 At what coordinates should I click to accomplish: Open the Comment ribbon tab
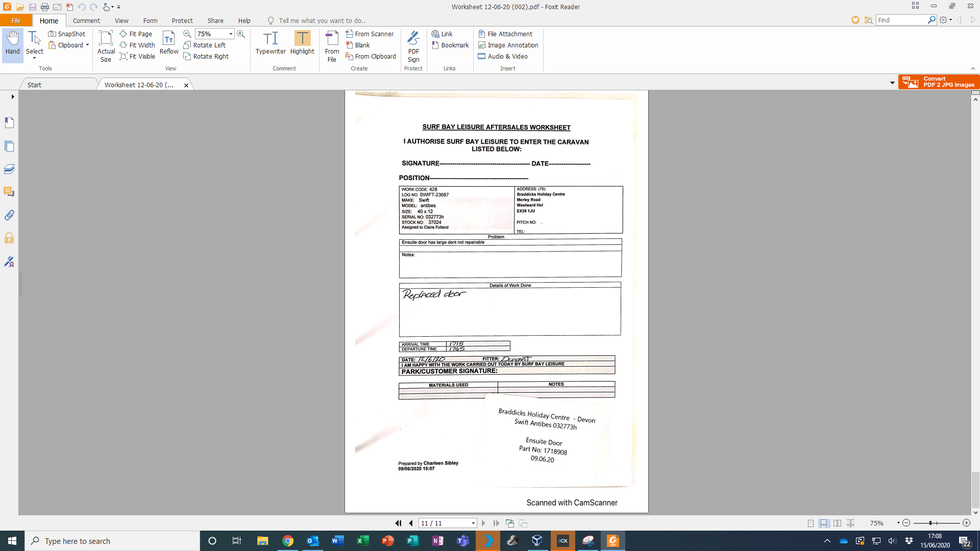86,20
